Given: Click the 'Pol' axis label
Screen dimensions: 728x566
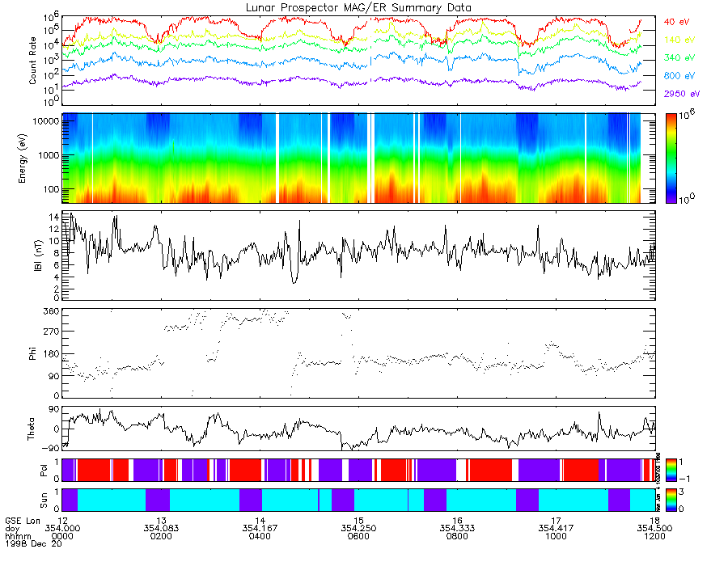Looking at the screenshot, I should click(x=44, y=471).
